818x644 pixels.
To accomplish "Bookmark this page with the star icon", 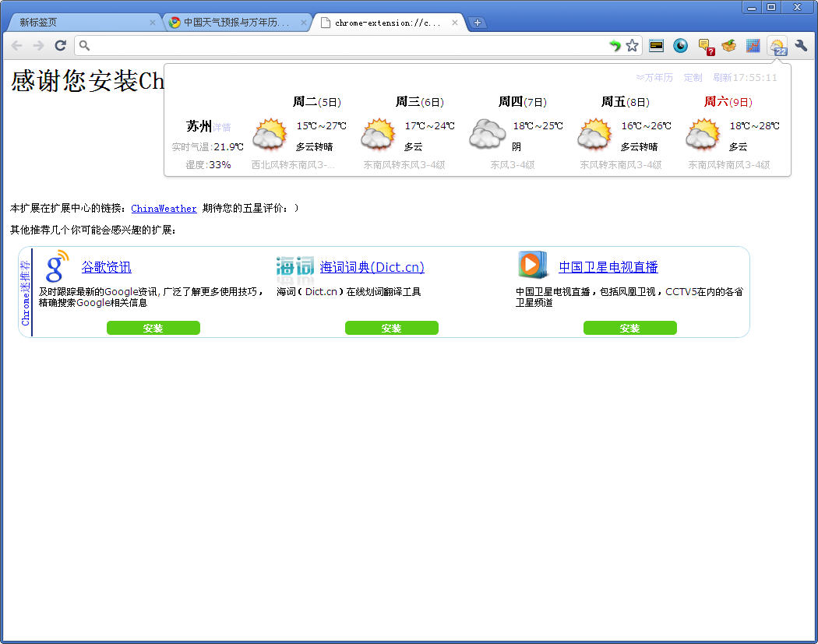I will (x=633, y=46).
